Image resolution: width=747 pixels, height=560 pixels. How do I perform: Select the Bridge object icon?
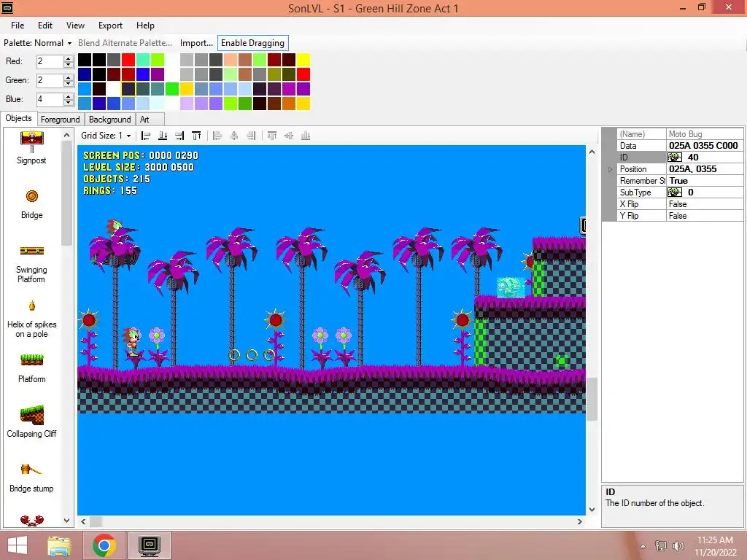[x=32, y=196]
